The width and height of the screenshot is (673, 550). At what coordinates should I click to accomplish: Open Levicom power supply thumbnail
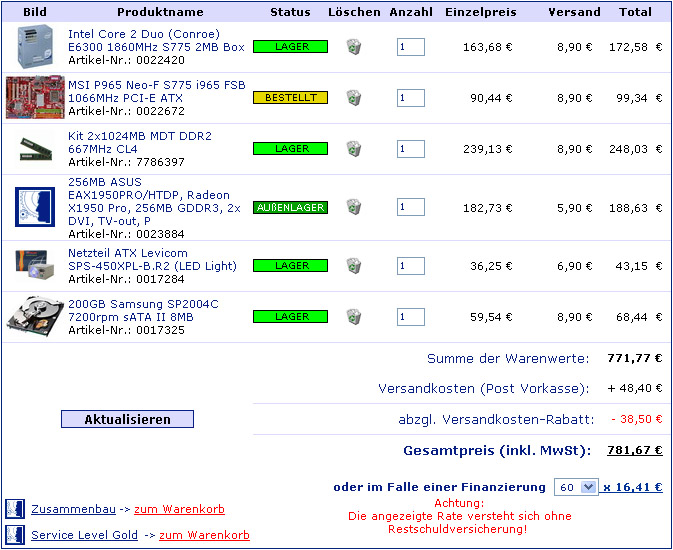[35, 264]
